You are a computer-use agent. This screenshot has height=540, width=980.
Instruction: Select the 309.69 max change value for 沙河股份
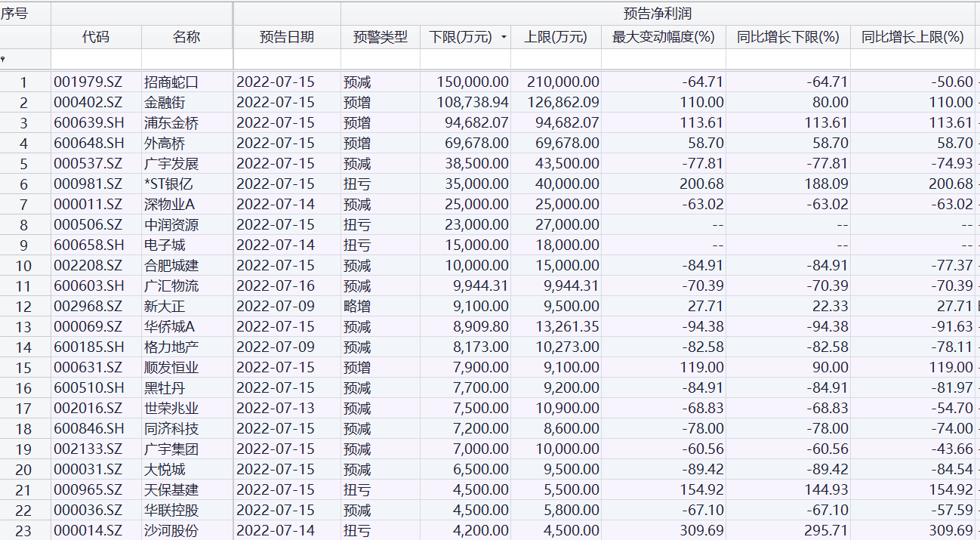pyautogui.click(x=701, y=531)
